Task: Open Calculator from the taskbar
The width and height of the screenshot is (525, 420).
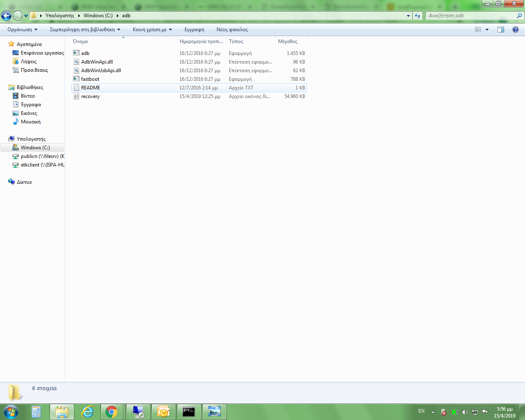Action: coord(36,412)
